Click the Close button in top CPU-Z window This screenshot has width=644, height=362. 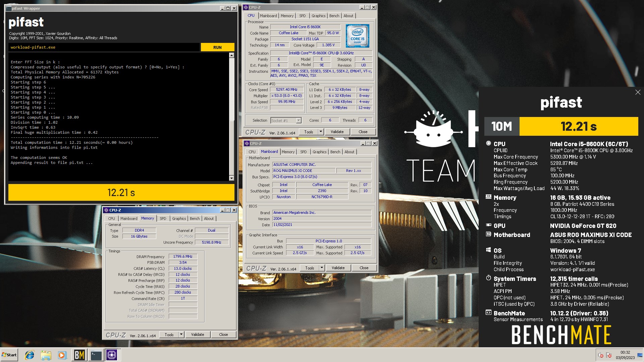pyautogui.click(x=363, y=132)
